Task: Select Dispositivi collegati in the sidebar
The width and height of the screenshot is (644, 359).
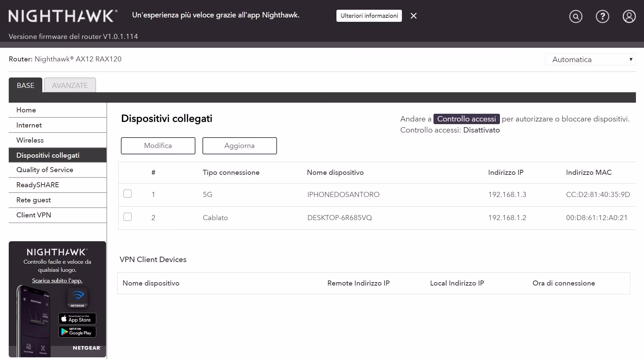Action: pyautogui.click(x=58, y=155)
